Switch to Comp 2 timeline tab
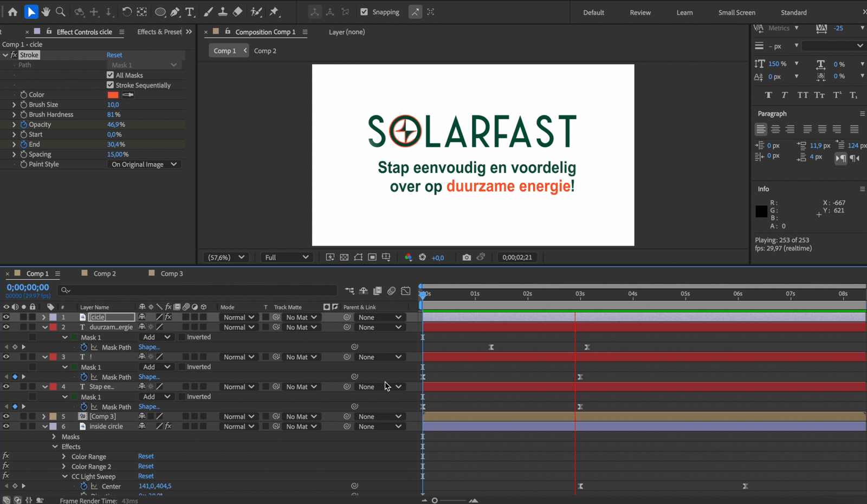 104,274
